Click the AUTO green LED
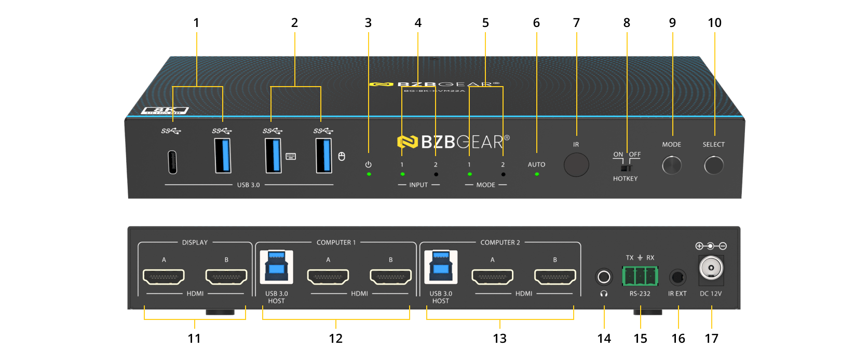The width and height of the screenshot is (868, 363). [x=537, y=174]
